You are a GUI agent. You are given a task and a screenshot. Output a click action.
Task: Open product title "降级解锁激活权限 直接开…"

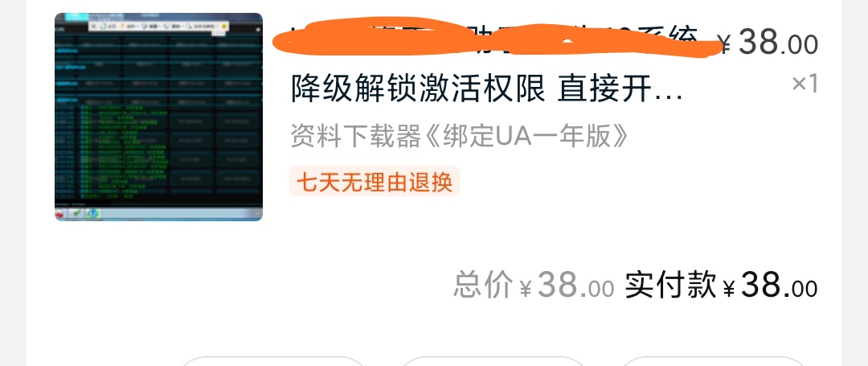point(486,88)
